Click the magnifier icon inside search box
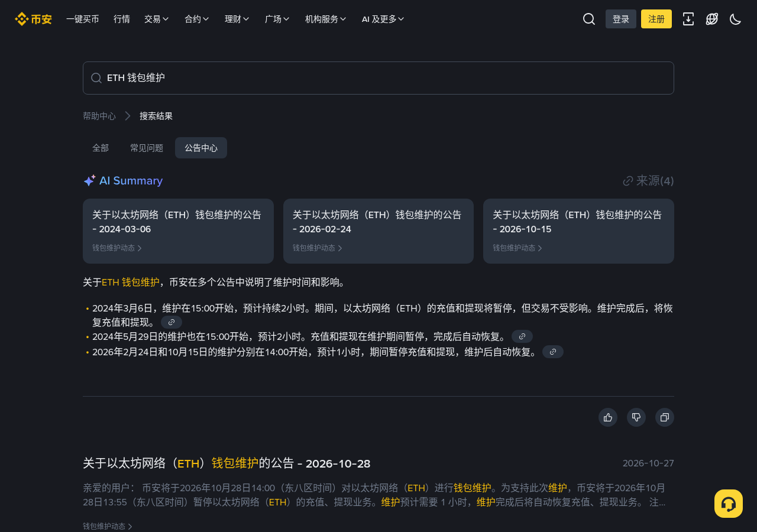 click(96, 78)
